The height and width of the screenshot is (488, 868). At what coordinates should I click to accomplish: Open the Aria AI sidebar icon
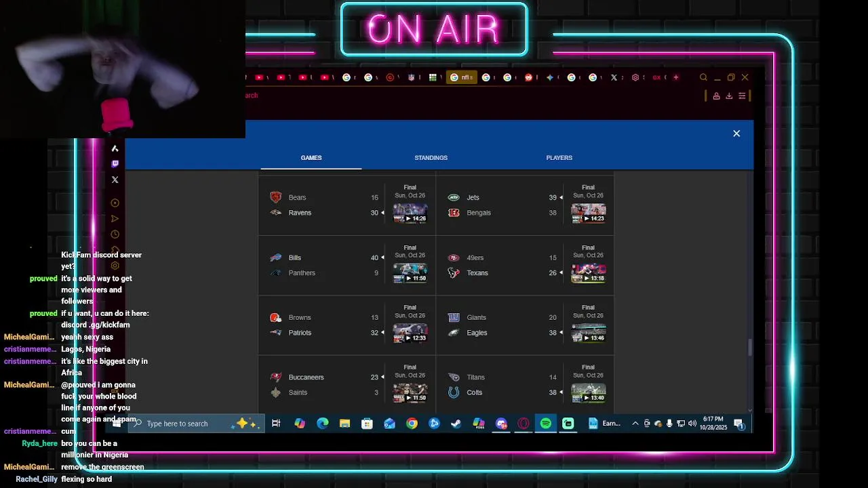pos(115,148)
